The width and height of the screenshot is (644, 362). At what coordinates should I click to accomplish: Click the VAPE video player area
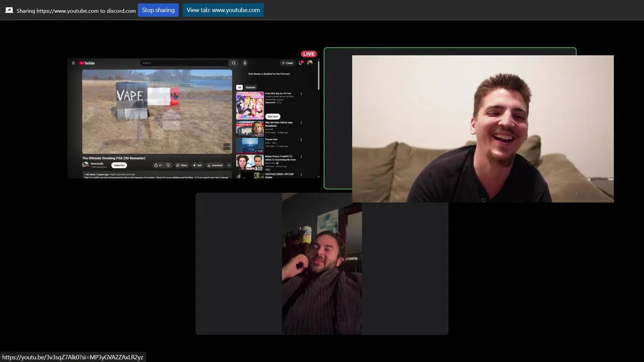pos(157,112)
